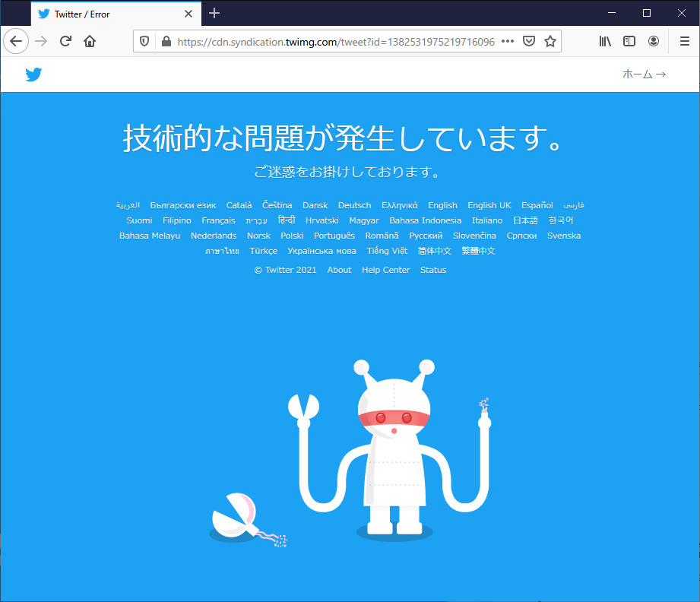The height and width of the screenshot is (602, 700).
Task: Select Filipino language link
Action: [177, 220]
